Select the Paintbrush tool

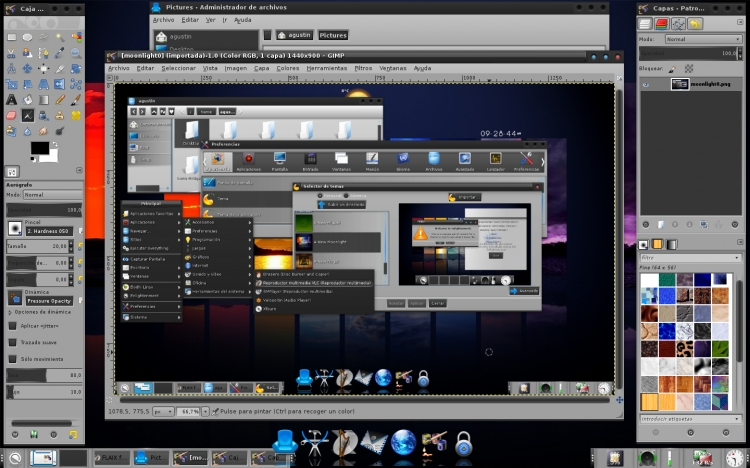[x=76, y=100]
